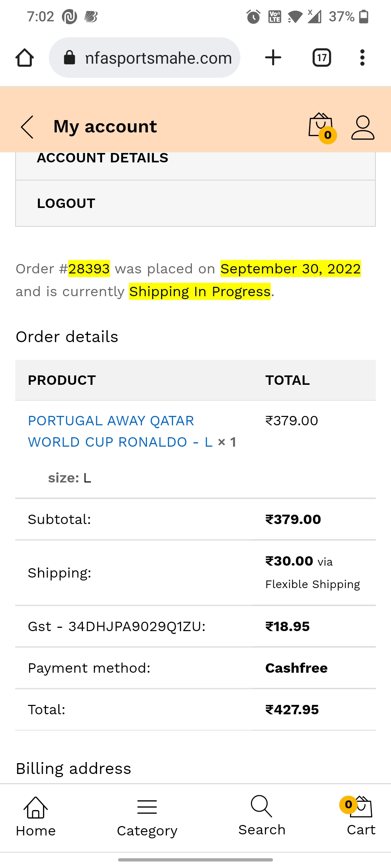Open the browser three-dot menu
The image size is (391, 868).
pos(362,58)
